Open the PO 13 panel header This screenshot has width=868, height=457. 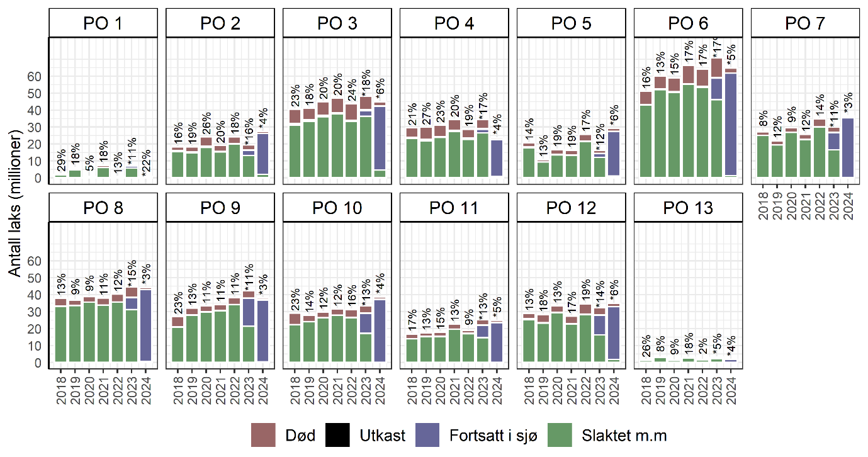tap(688, 208)
